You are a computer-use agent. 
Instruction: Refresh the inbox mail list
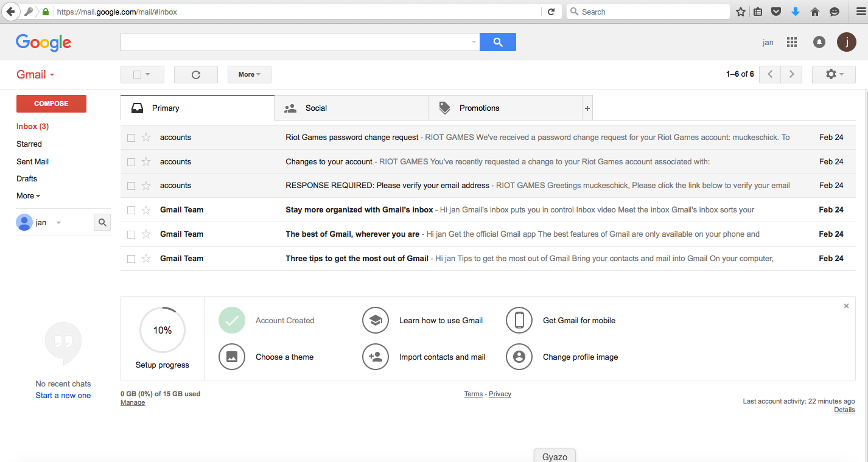pos(196,74)
